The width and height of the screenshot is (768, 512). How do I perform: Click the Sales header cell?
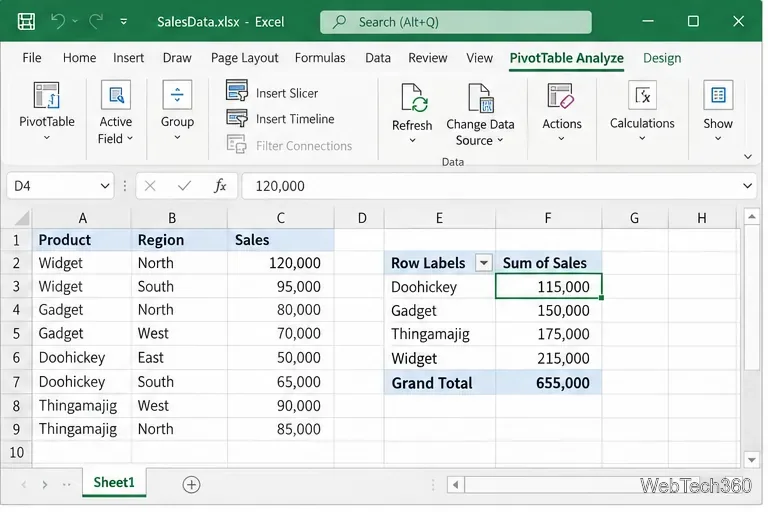[281, 240]
